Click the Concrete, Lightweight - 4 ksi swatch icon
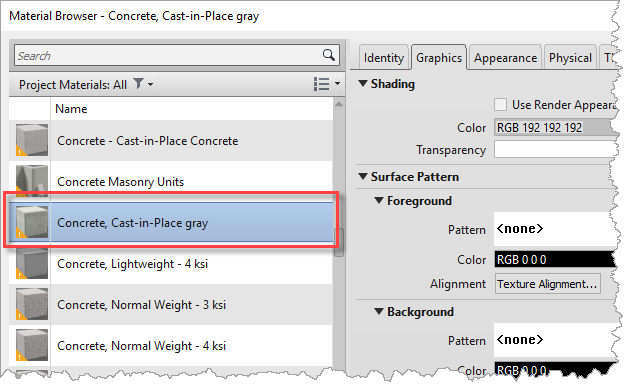 click(32, 263)
